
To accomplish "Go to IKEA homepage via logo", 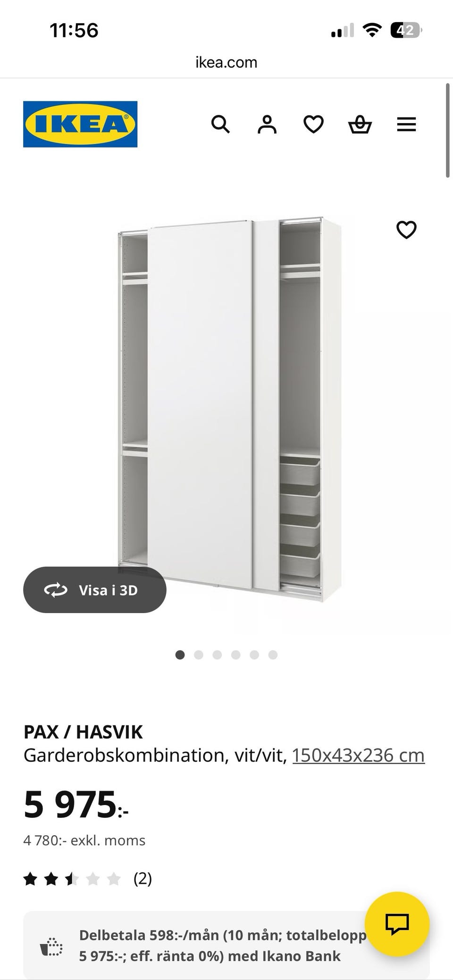I will [80, 124].
